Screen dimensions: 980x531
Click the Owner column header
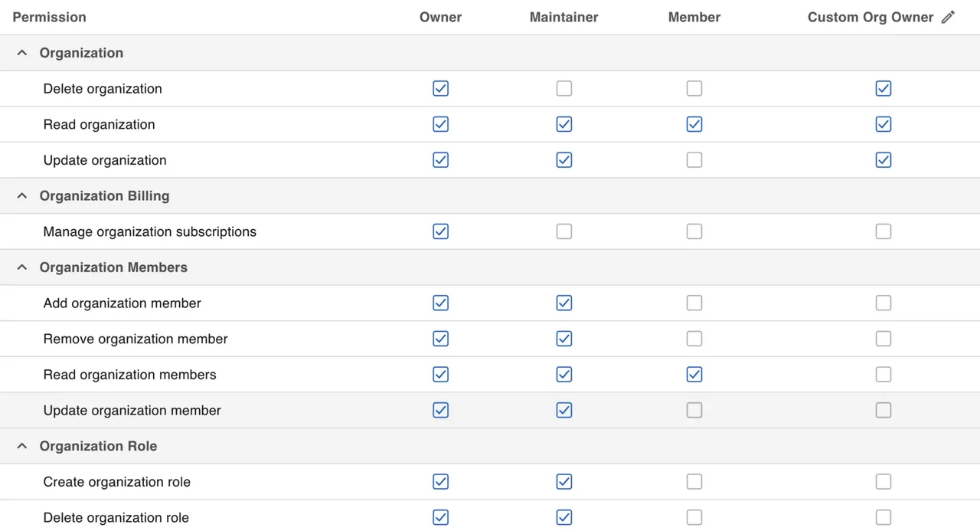(x=440, y=17)
